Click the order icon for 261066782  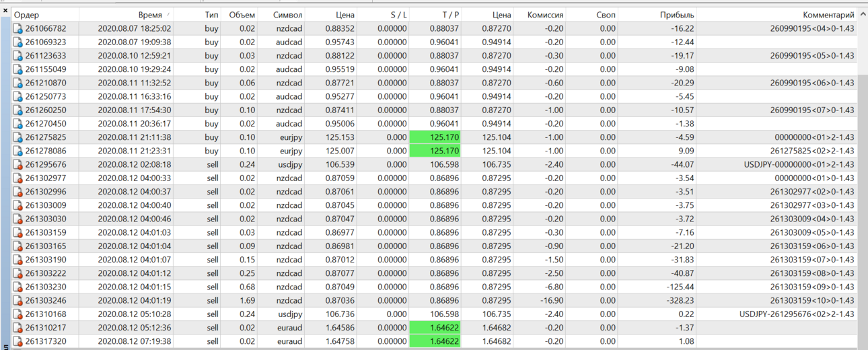(x=18, y=28)
